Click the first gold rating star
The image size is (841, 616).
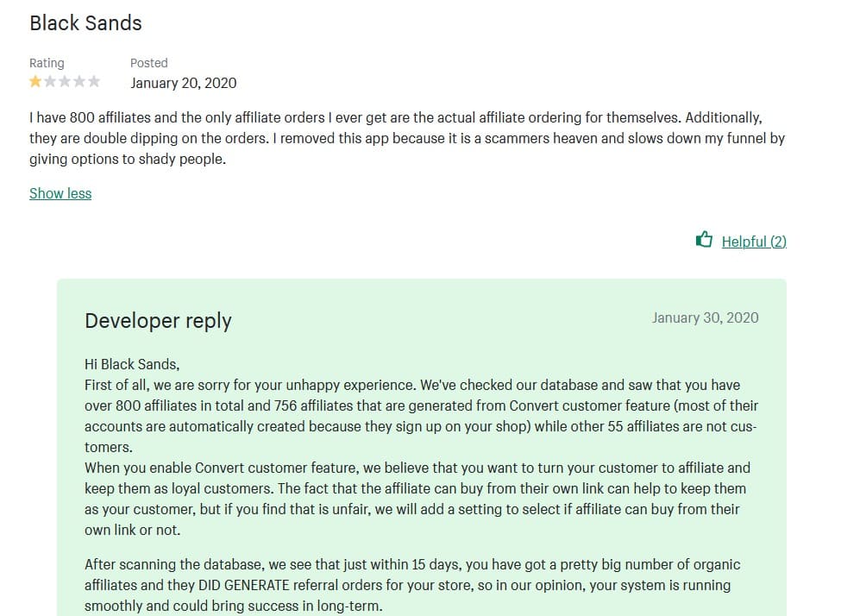[x=35, y=82]
